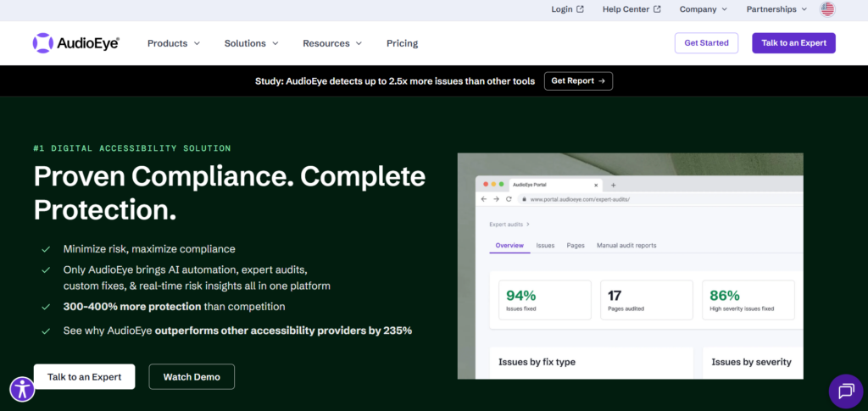Click the 17 Pages audited card

coord(647,300)
